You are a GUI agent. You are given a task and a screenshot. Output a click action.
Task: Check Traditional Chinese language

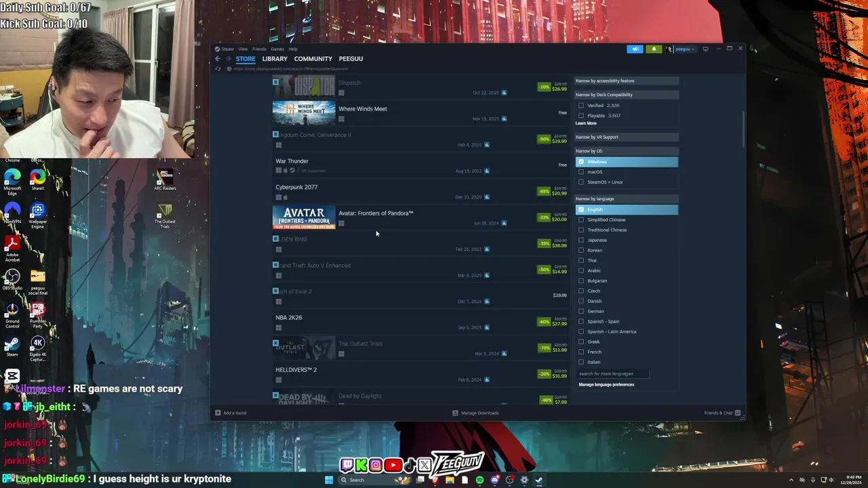580,230
